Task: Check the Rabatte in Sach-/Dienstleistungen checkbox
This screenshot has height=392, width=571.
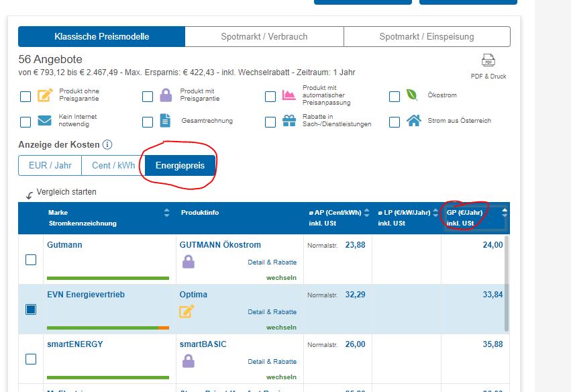Action: click(270, 122)
